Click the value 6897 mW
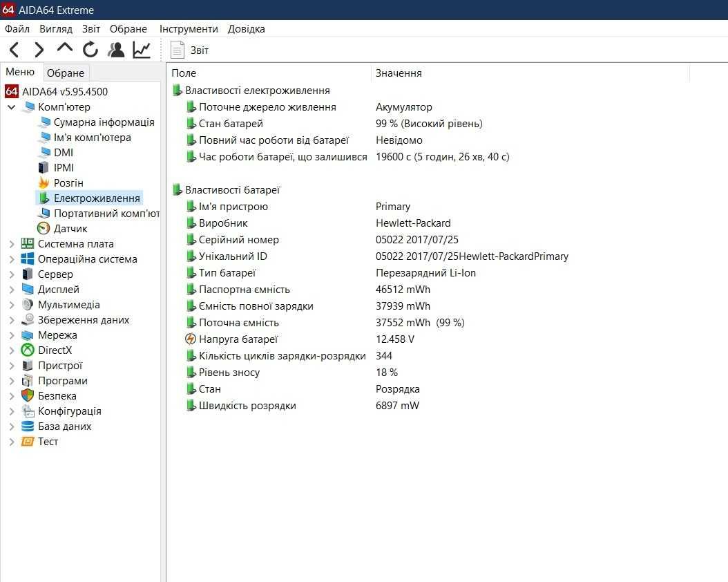Viewport: 728px width, 582px height. 397,406
